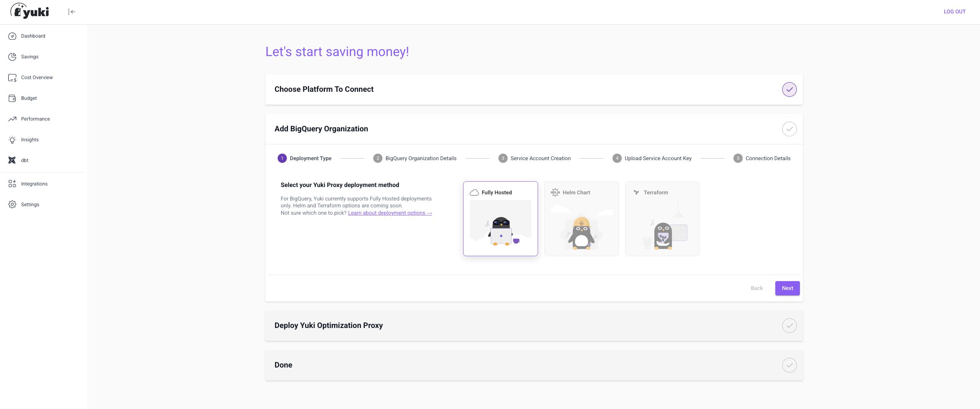Viewport: 980px width, 409px height.
Task: Choose the Terraform deployment option
Action: coord(662,219)
